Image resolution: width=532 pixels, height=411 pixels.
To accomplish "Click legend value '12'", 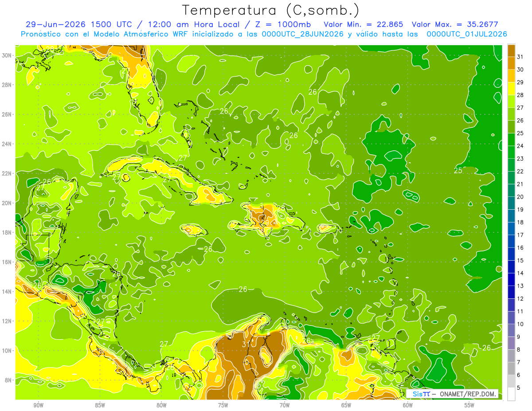I will click(520, 299).
